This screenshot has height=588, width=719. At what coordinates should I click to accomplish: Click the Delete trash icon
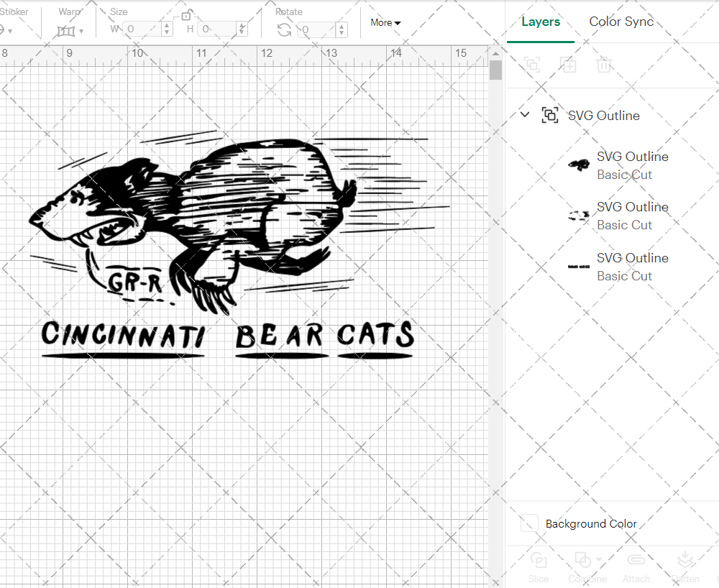604,65
